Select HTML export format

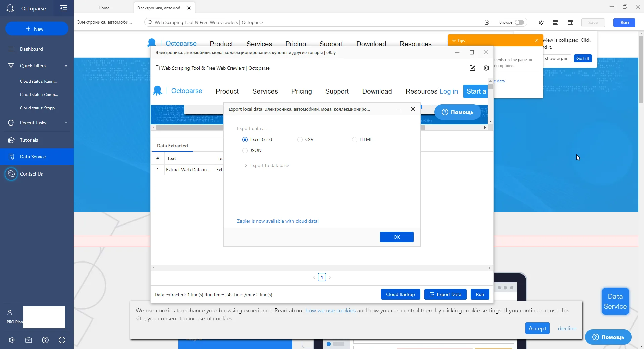click(x=355, y=139)
